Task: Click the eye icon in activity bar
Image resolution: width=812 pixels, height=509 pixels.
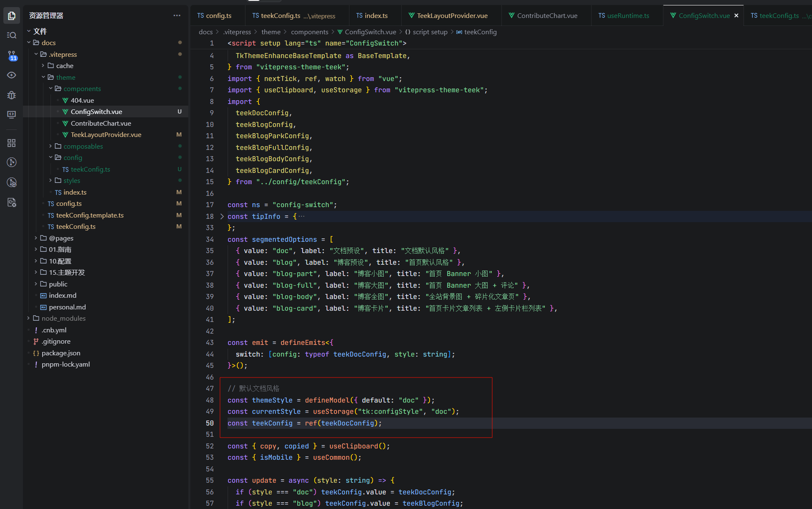Action: (12, 75)
